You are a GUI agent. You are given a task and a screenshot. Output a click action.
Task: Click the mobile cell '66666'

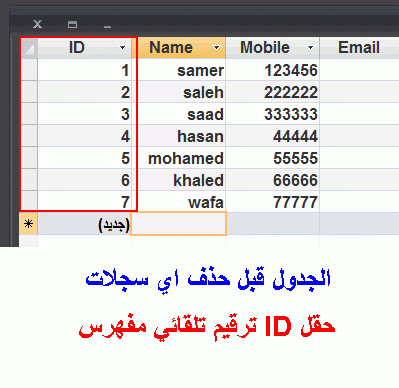[x=273, y=180]
